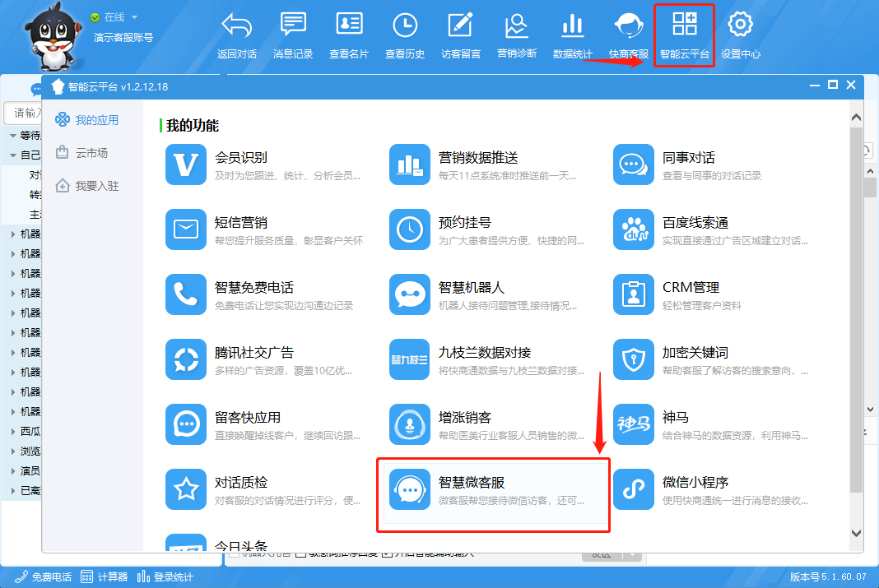
Task: Click the 请输入 search input field
Action: point(25,113)
